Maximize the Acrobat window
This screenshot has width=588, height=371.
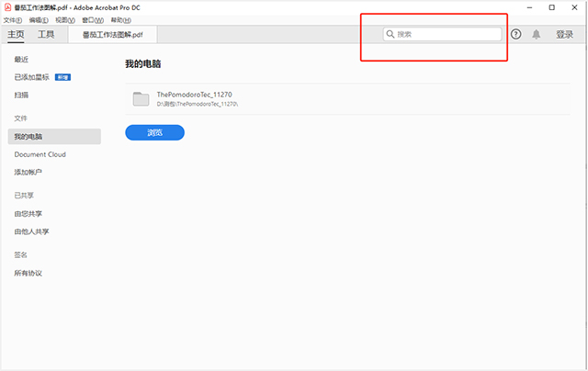(x=552, y=7)
